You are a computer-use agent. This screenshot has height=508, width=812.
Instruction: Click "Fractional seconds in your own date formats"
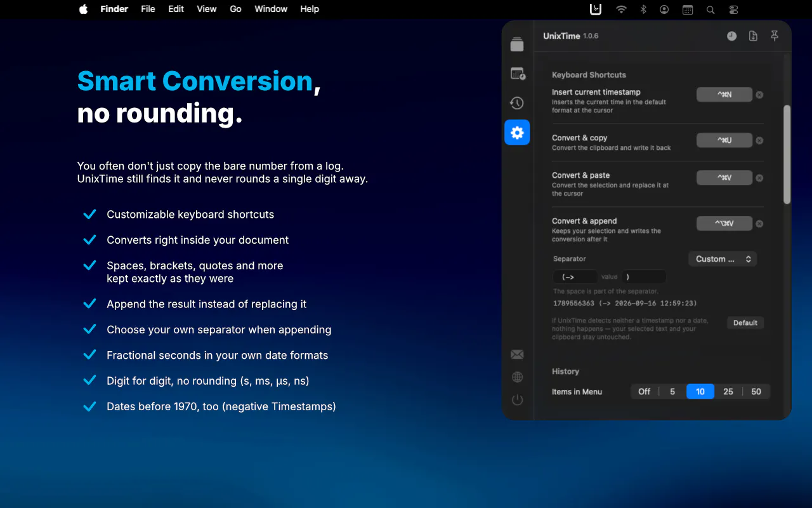coord(217,356)
